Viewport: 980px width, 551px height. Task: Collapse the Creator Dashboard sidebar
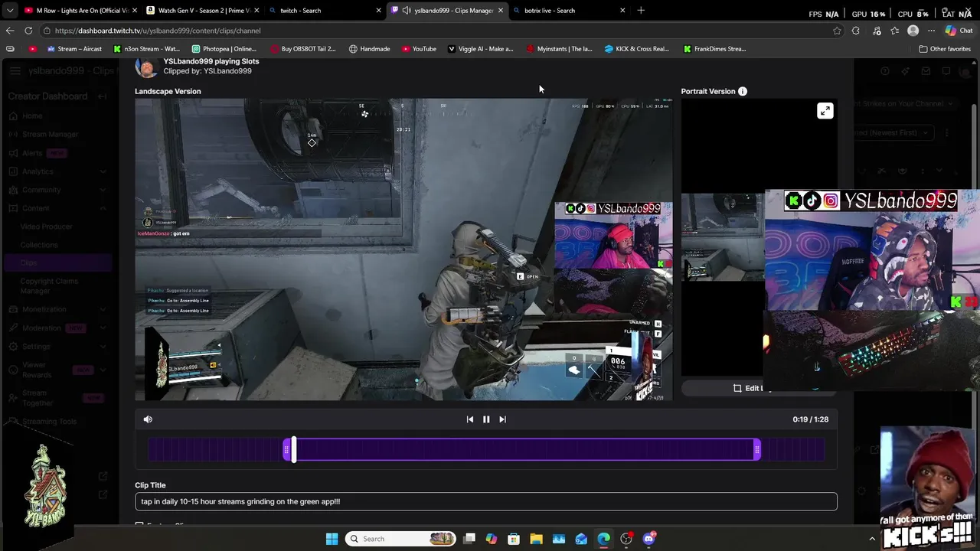point(103,96)
